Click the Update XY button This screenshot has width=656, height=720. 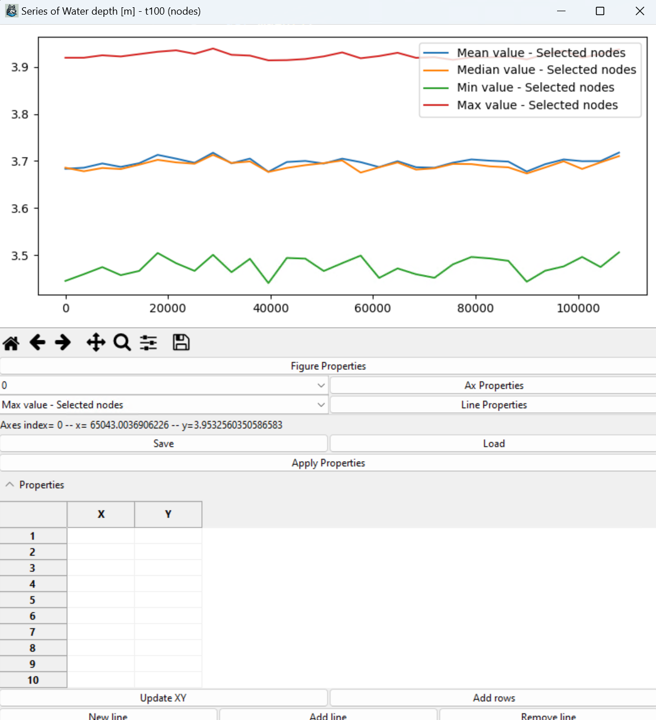click(x=164, y=698)
